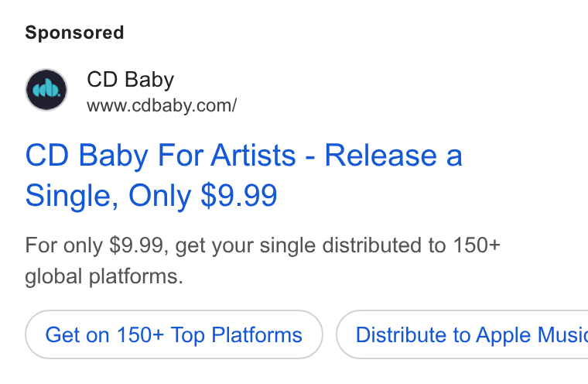
Task: Click the ad description starting 'For only $9.99'
Action: pos(262,261)
